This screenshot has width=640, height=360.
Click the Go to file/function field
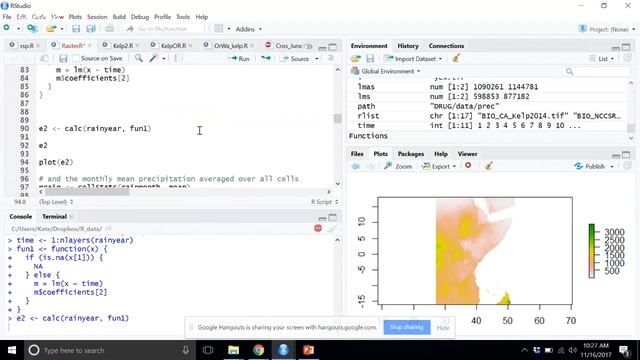coord(164,29)
